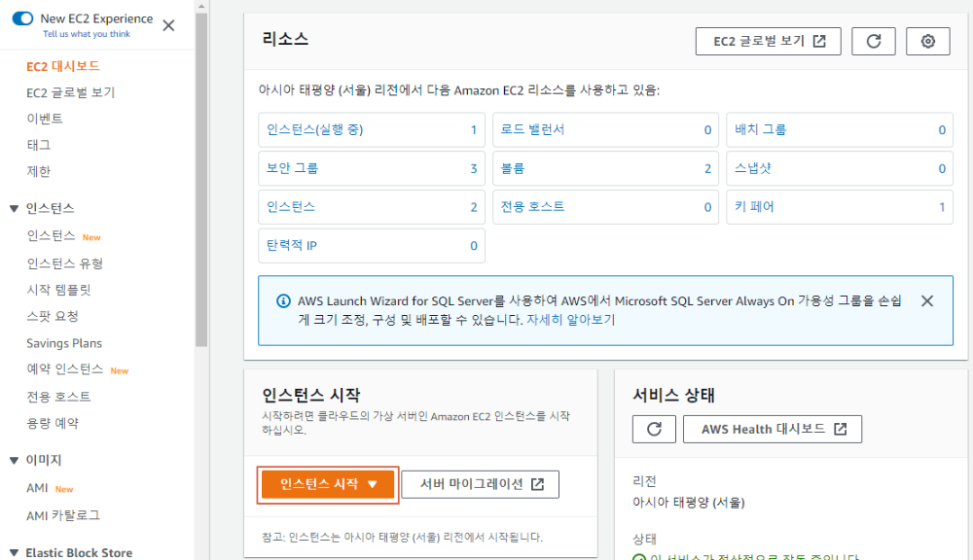
Task: Open 인스턴스(실행 중) resource link
Action: click(314, 129)
